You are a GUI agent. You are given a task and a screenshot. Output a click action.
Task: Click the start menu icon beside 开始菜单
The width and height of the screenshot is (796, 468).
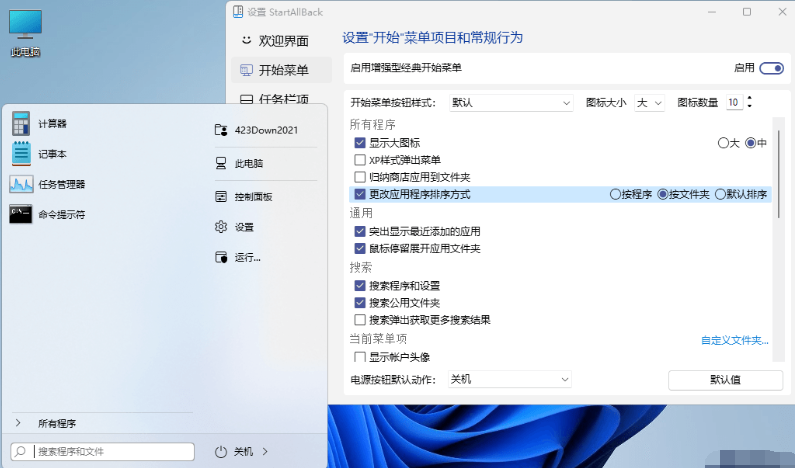point(246,70)
